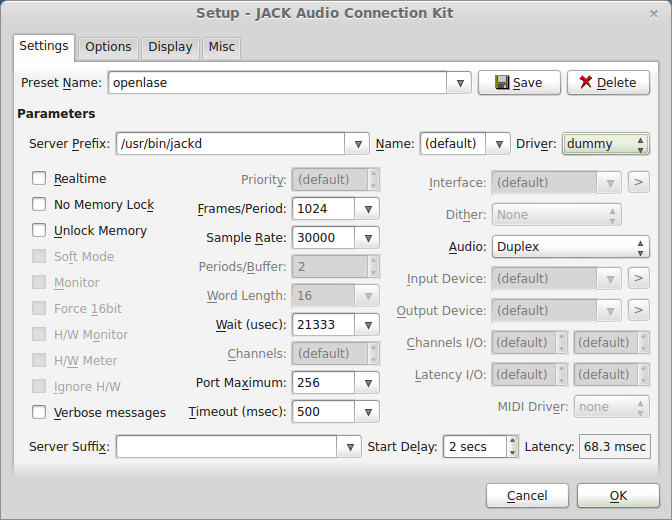Viewport: 672px width, 520px height.
Task: Expand the server Name dropdown arrow
Action: point(498,144)
